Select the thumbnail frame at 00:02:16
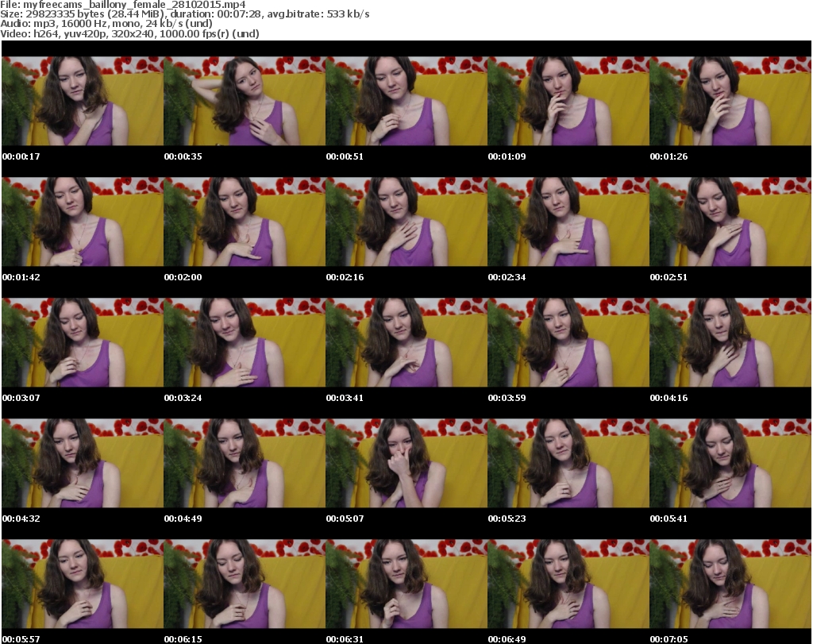Viewport: 813px width, 644px height. pyautogui.click(x=406, y=222)
